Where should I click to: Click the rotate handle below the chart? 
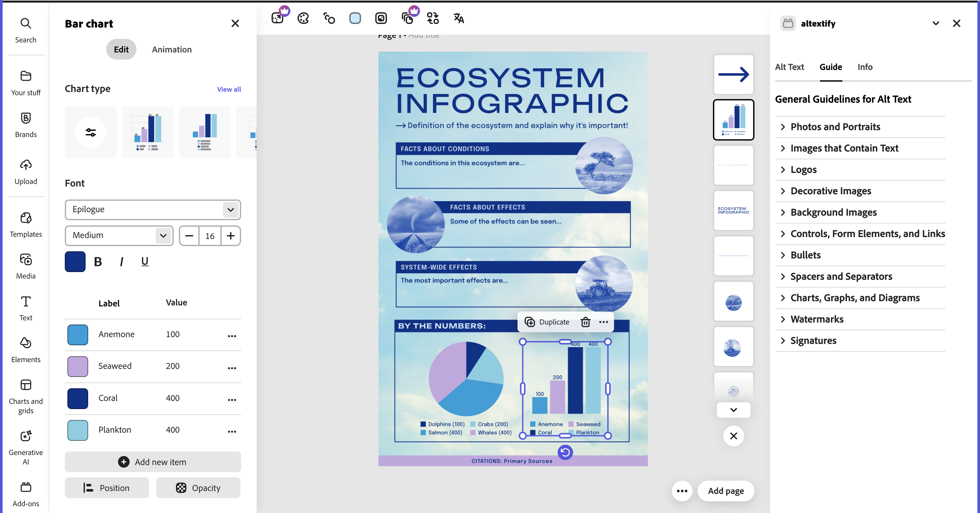coord(565,452)
